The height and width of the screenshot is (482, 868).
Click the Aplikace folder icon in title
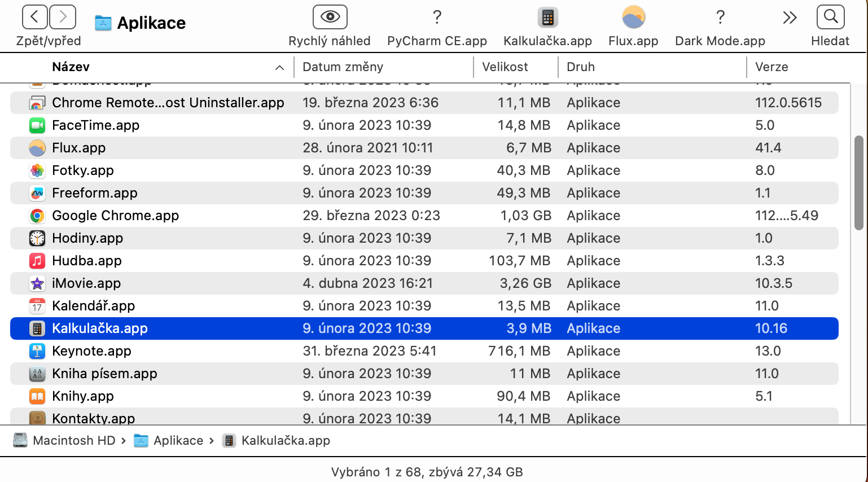point(103,23)
